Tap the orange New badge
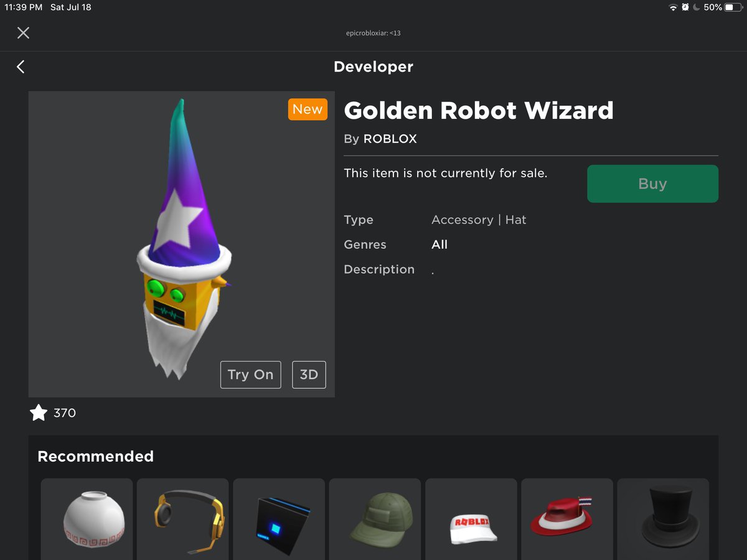747x560 pixels. pos(308,110)
